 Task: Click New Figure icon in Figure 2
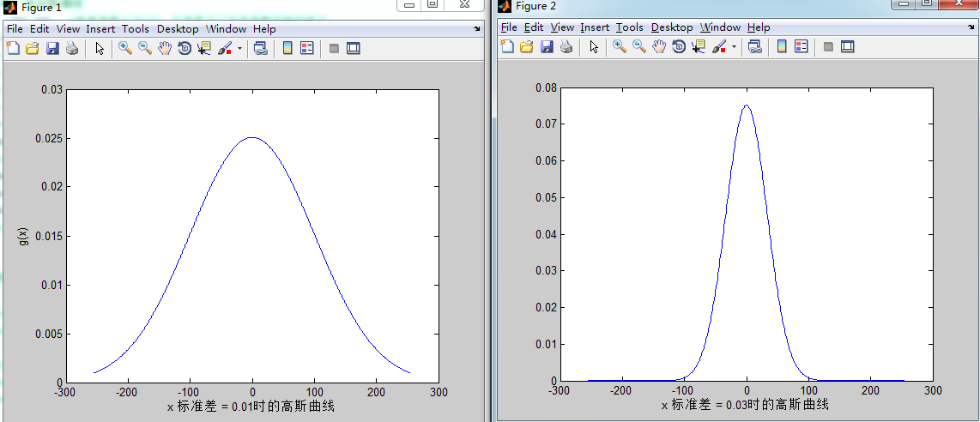pos(507,47)
